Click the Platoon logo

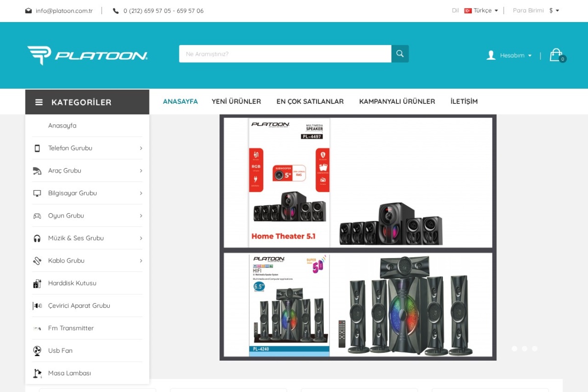pyautogui.click(x=88, y=55)
